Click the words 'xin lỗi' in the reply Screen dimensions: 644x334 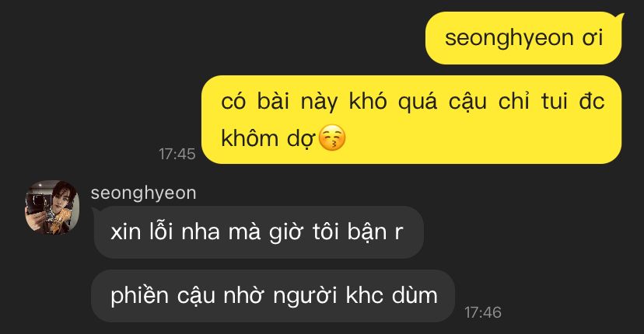(x=142, y=231)
